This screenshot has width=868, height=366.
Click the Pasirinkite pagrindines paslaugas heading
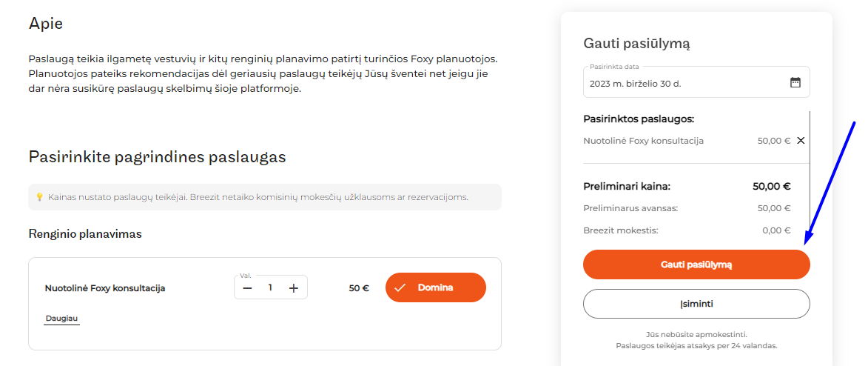tap(157, 158)
